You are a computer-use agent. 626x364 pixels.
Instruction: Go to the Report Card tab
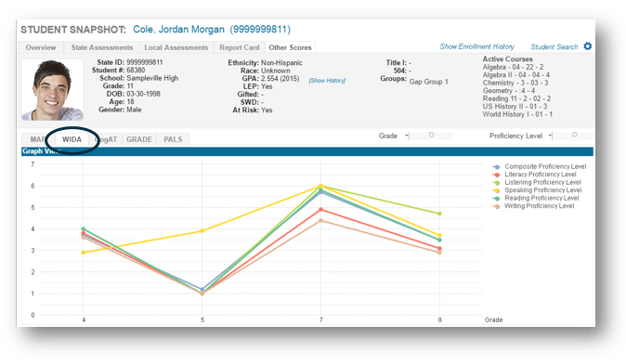(239, 47)
